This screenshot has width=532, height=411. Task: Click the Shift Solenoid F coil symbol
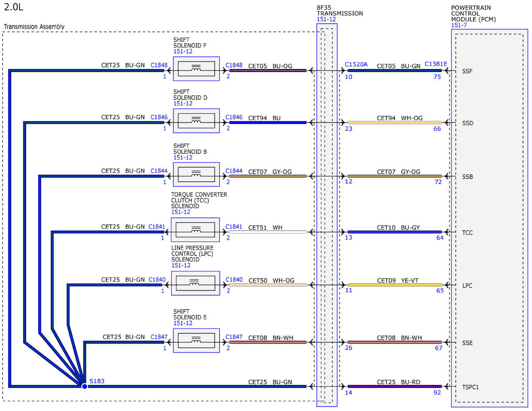click(x=196, y=69)
